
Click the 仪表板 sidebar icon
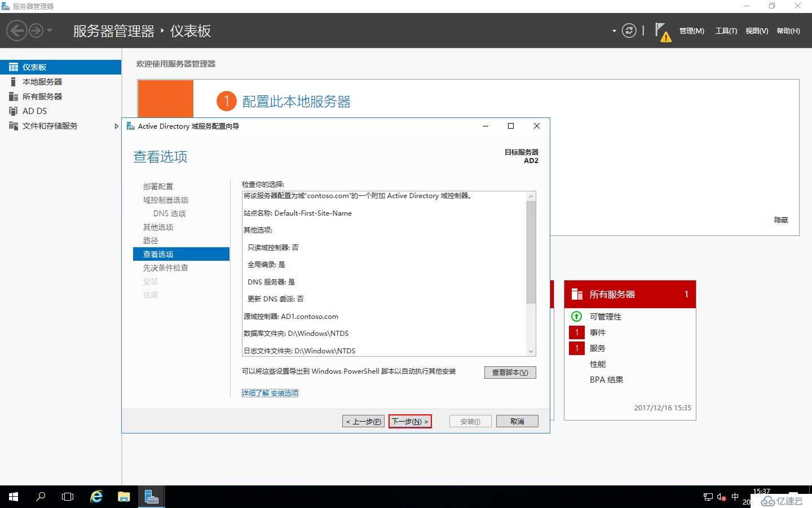14,67
